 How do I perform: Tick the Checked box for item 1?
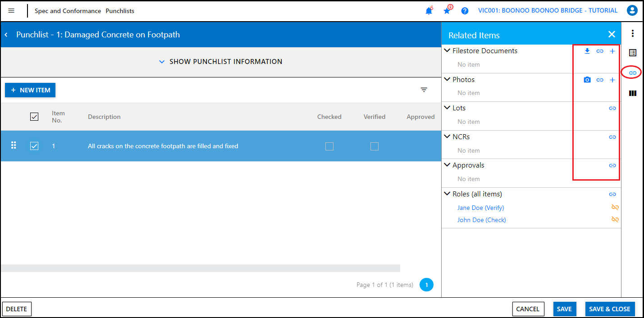[329, 146]
